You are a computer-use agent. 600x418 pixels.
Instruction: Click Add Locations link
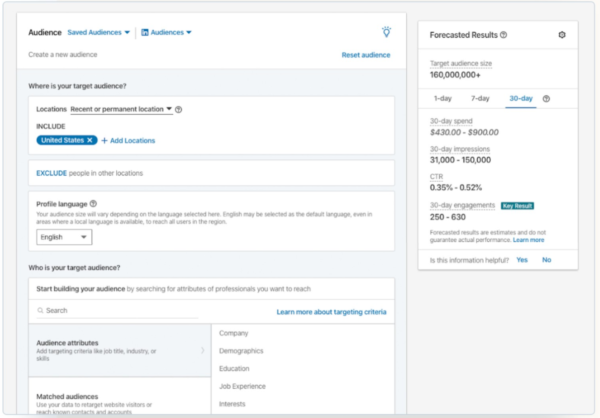coord(132,140)
